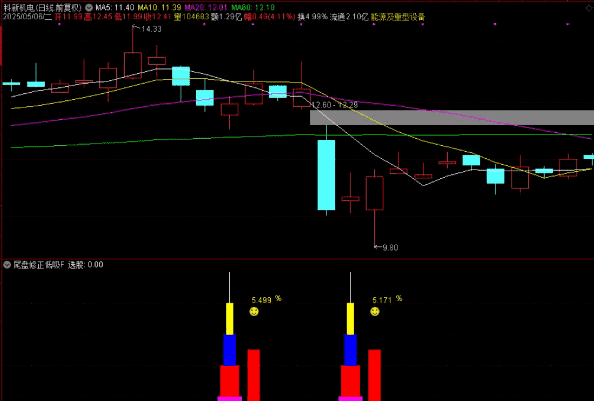Expand the MA indicator settings arrow
This screenshot has width=594, height=401.
pos(89,7)
